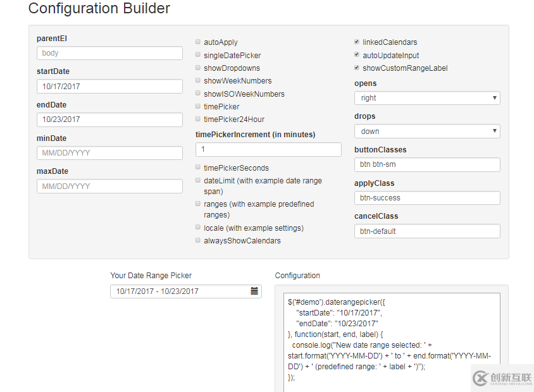The image size is (534, 392).
Task: Expand the drops dropdown set to down
Action: click(427, 132)
